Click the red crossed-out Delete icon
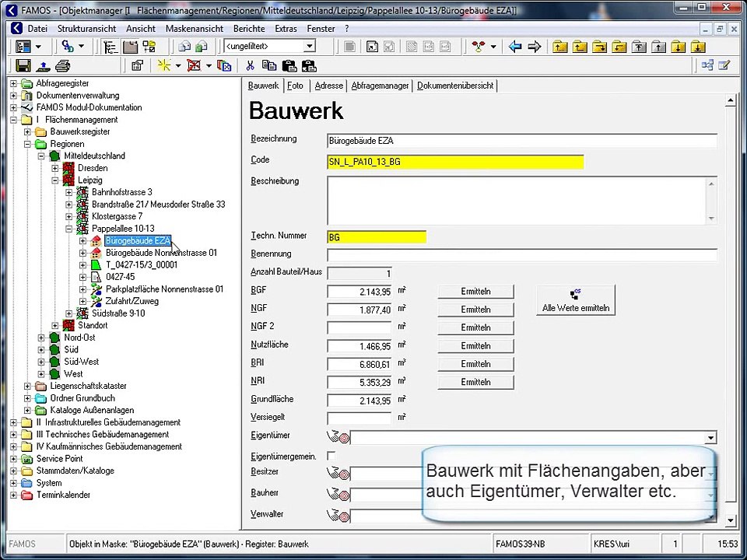 194,66
